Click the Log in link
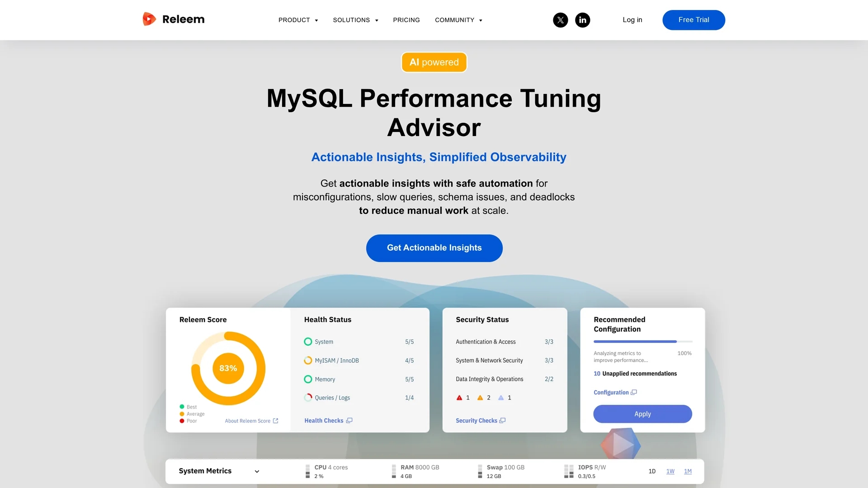 tap(632, 20)
